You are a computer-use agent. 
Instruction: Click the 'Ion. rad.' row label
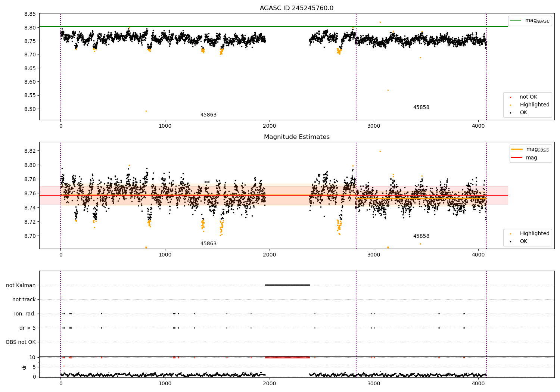(x=25, y=314)
